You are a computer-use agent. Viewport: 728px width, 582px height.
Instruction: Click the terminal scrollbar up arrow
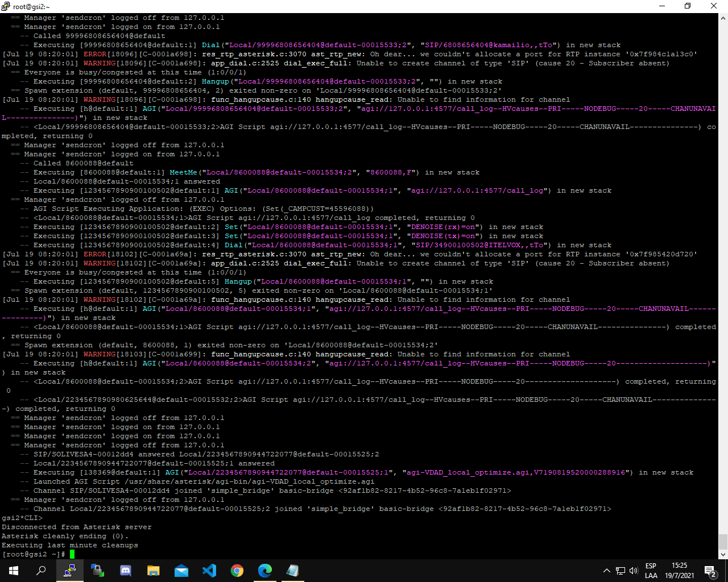(x=723, y=18)
